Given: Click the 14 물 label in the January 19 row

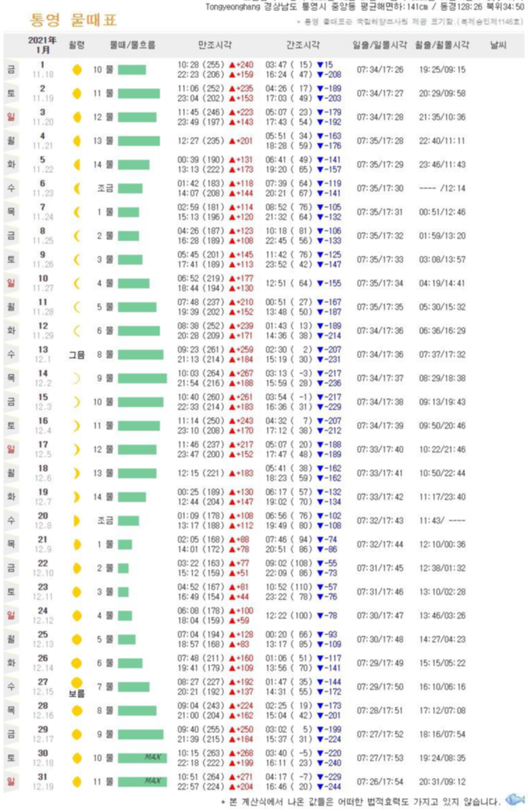Looking at the screenshot, I should [103, 496].
